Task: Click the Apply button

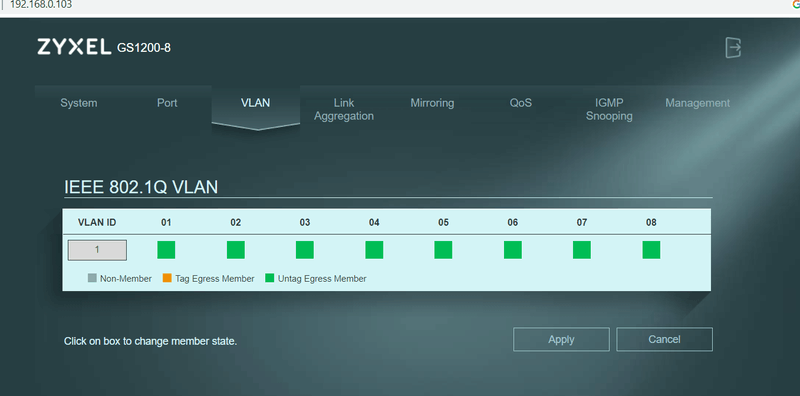Action: pyautogui.click(x=561, y=339)
